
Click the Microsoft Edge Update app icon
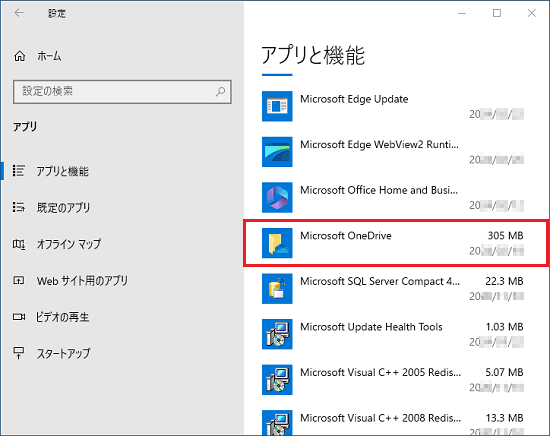coord(277,106)
